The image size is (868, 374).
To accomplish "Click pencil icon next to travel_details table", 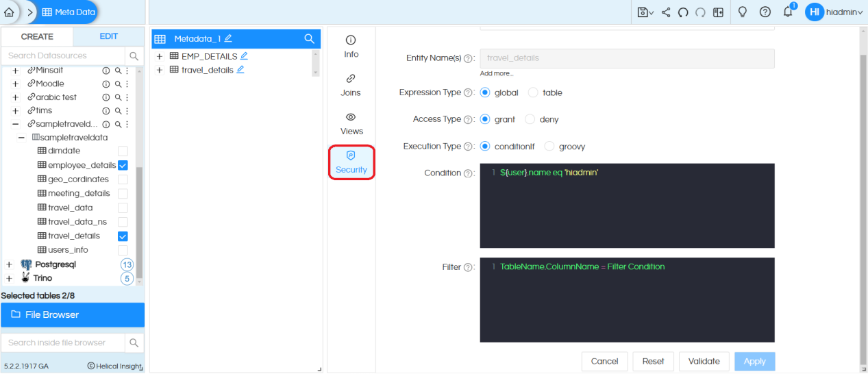I will point(240,70).
